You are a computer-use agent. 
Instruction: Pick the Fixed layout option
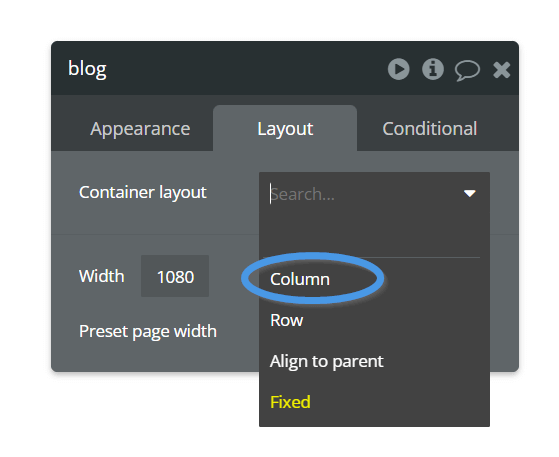point(290,402)
